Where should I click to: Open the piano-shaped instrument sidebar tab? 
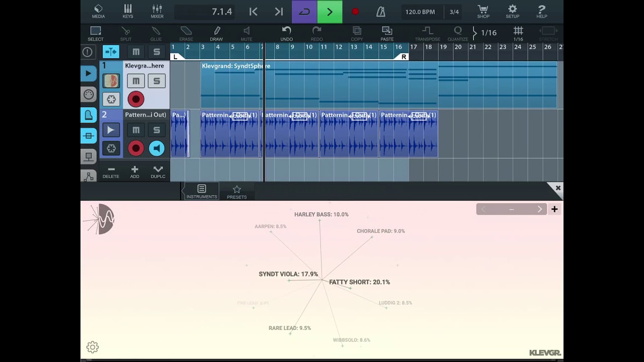pyautogui.click(x=89, y=115)
